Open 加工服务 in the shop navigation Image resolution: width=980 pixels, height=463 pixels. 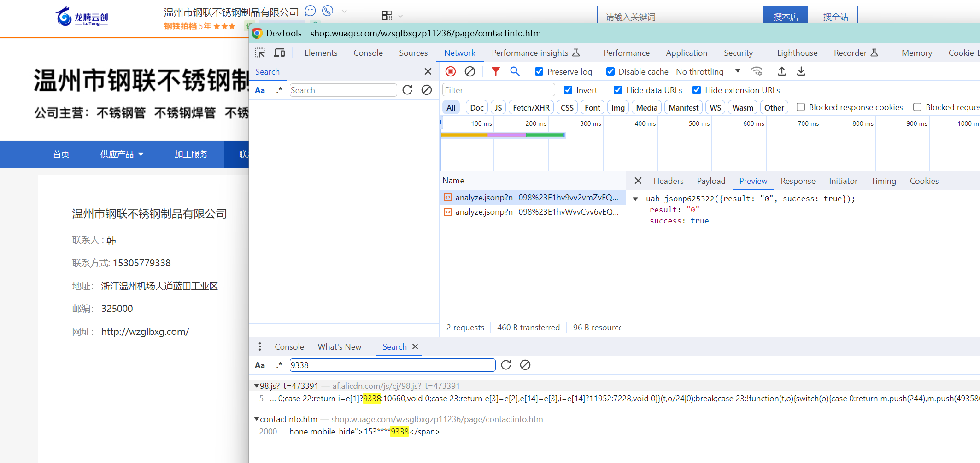[191, 154]
